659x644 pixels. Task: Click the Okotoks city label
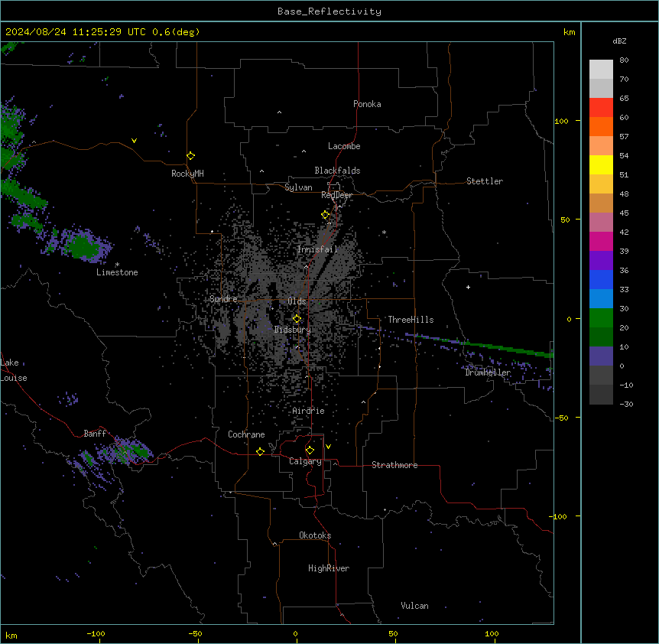click(x=315, y=535)
